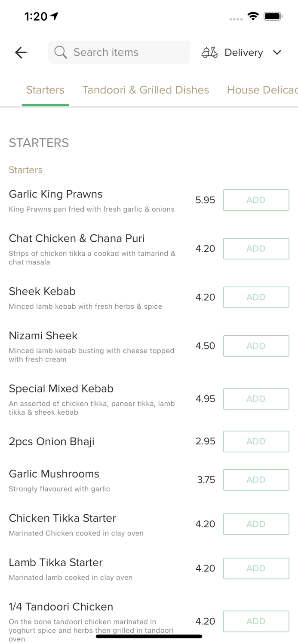Expand the Delivery dropdown chevron
This screenshot has width=298, height=644.
click(x=277, y=52)
